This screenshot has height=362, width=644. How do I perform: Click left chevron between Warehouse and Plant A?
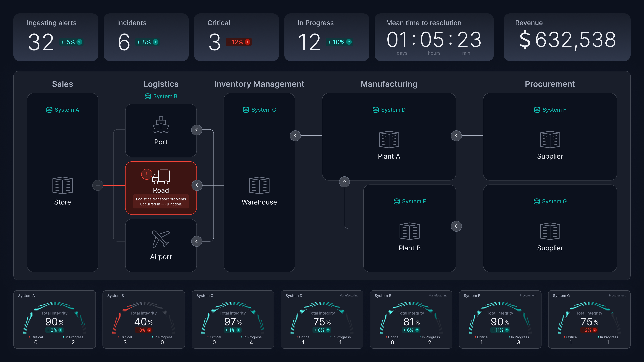tap(295, 136)
